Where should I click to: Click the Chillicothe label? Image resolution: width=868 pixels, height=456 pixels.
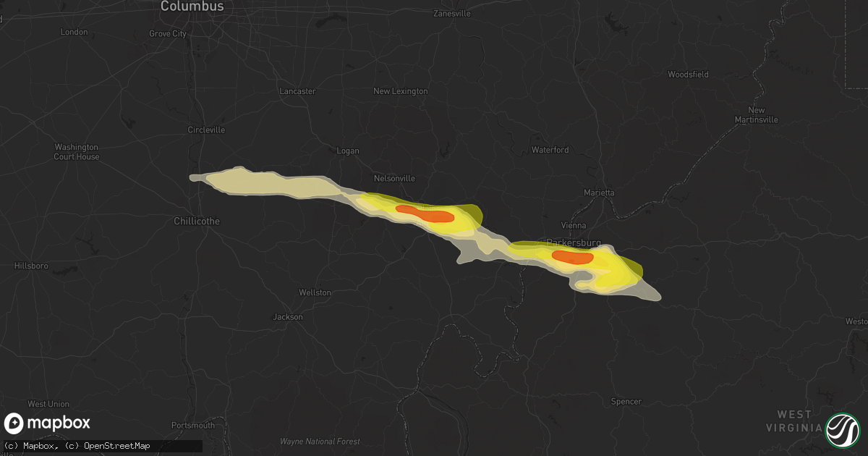pyautogui.click(x=197, y=221)
